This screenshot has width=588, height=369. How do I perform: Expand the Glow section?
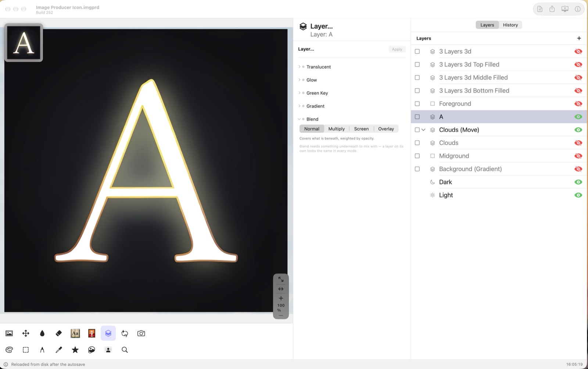tap(299, 80)
